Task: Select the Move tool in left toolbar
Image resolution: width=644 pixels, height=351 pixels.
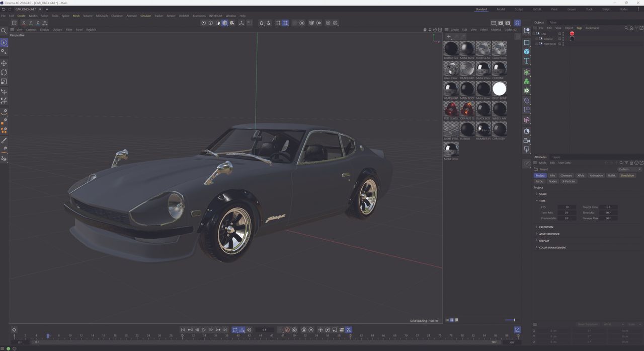Action: (x=4, y=63)
